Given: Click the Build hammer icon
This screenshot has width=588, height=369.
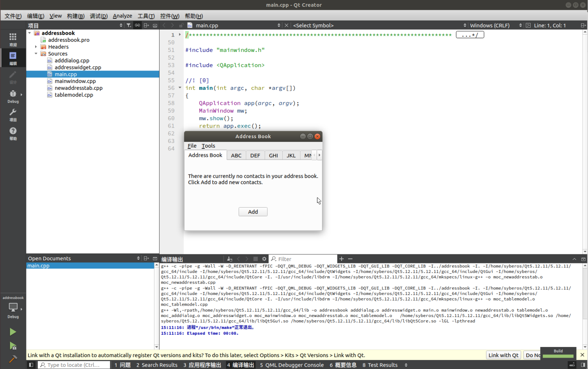Looking at the screenshot, I should (13, 359).
